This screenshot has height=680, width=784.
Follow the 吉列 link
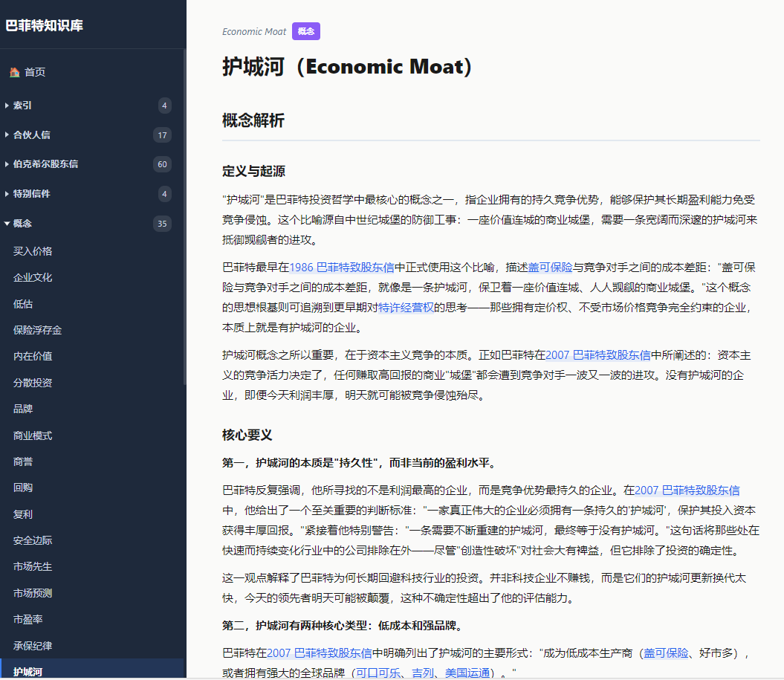[x=423, y=673]
